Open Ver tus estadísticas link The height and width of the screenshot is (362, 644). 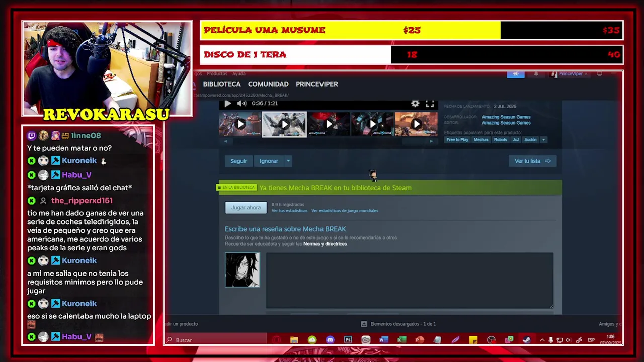[289, 211]
